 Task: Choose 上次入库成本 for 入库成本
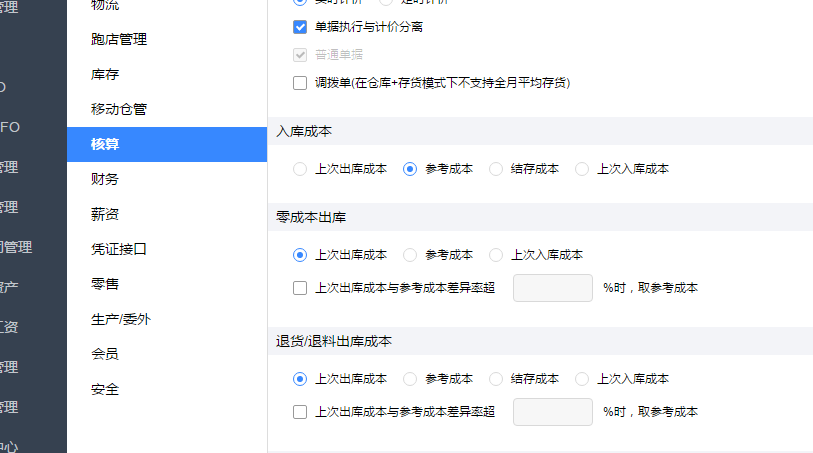[582, 169]
